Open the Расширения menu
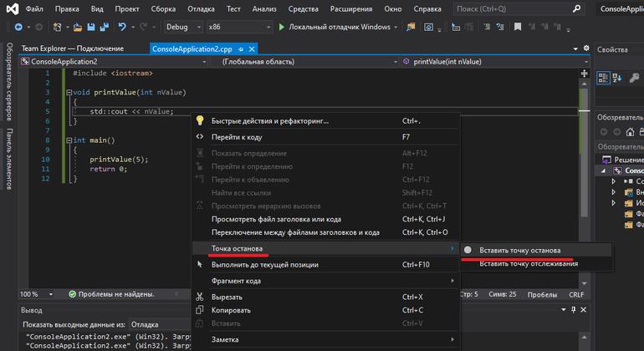644x351 pixels. click(x=351, y=8)
